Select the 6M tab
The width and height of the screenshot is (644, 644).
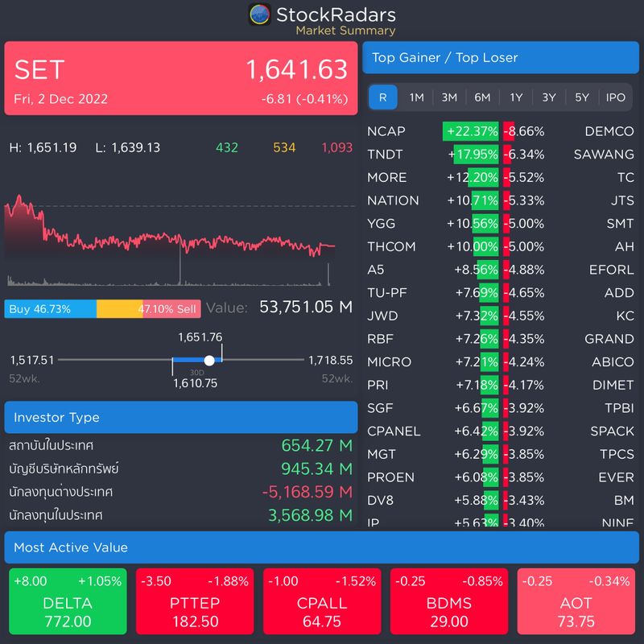point(481,97)
